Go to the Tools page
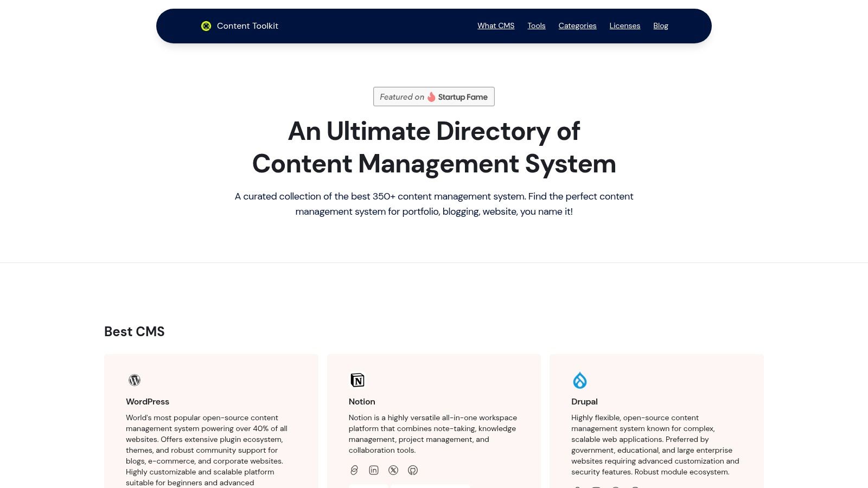Viewport: 868px width, 488px height. pyautogui.click(x=537, y=25)
